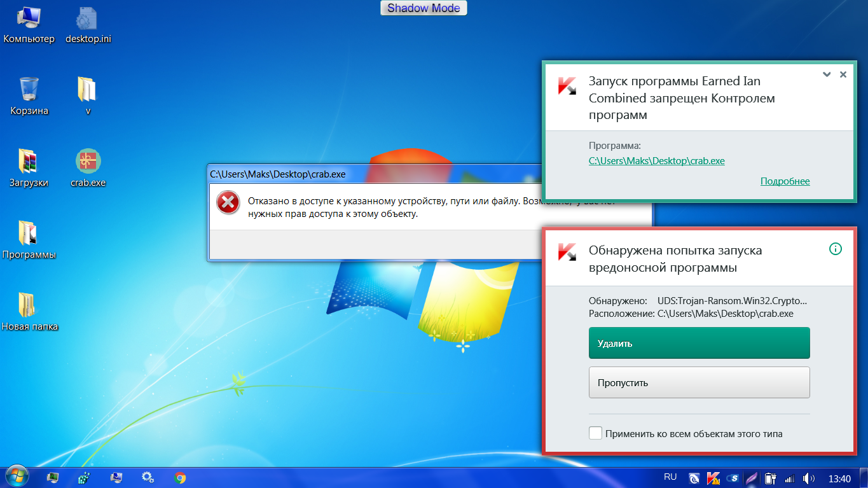The height and width of the screenshot is (488, 868).
Task: Click the Расположение crab.exe path text
Action: [725, 314]
